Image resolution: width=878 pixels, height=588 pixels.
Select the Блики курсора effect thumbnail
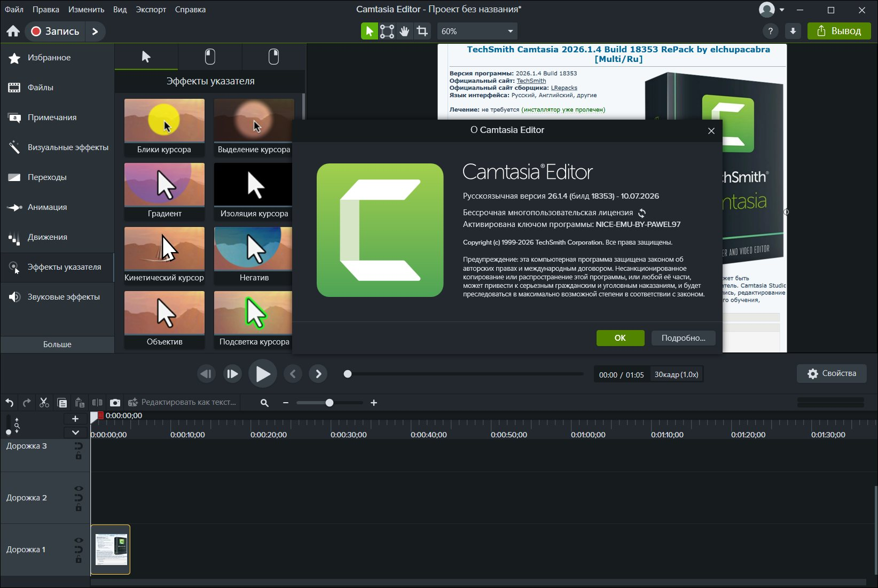(164, 127)
